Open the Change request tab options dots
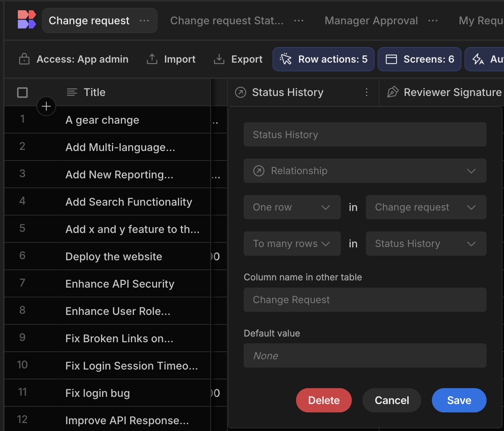Image resolution: width=504 pixels, height=431 pixels. [x=144, y=20]
